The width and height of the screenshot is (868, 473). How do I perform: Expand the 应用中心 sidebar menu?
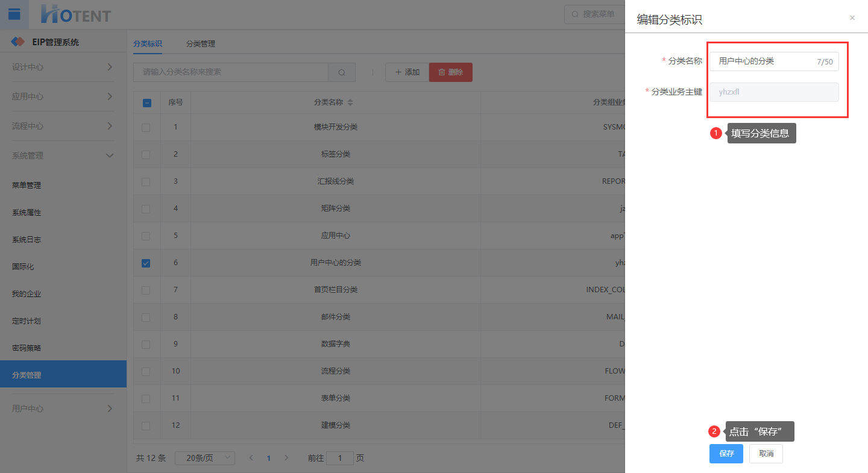(63, 96)
